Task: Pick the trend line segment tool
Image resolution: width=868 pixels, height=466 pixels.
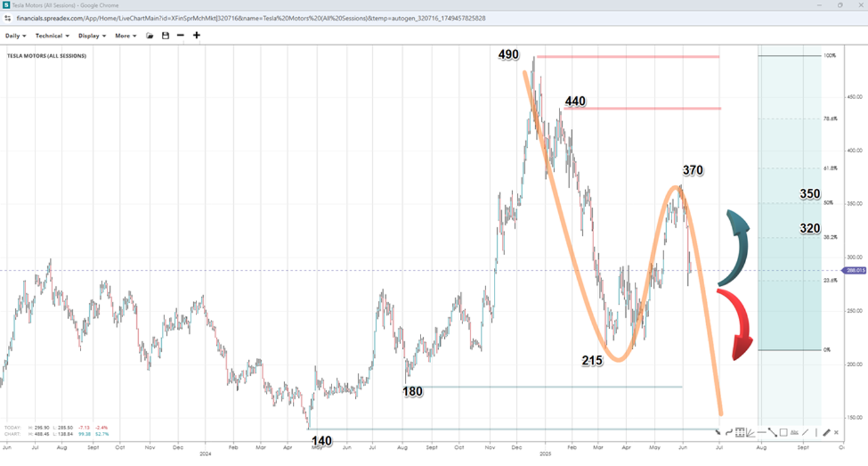Action: [x=772, y=433]
